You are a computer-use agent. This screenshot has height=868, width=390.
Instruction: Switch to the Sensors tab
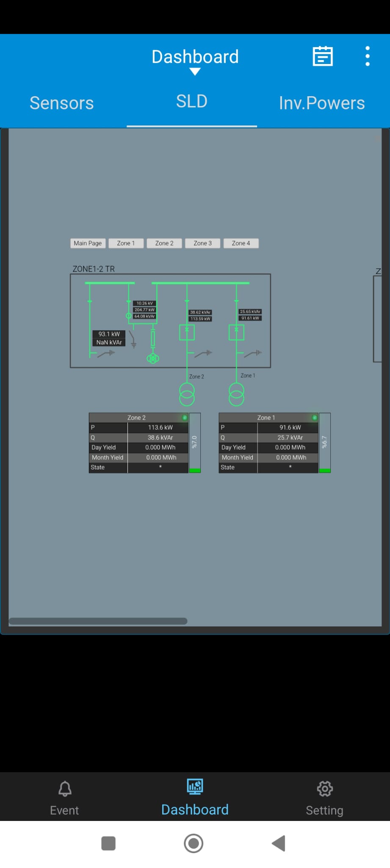click(x=62, y=103)
